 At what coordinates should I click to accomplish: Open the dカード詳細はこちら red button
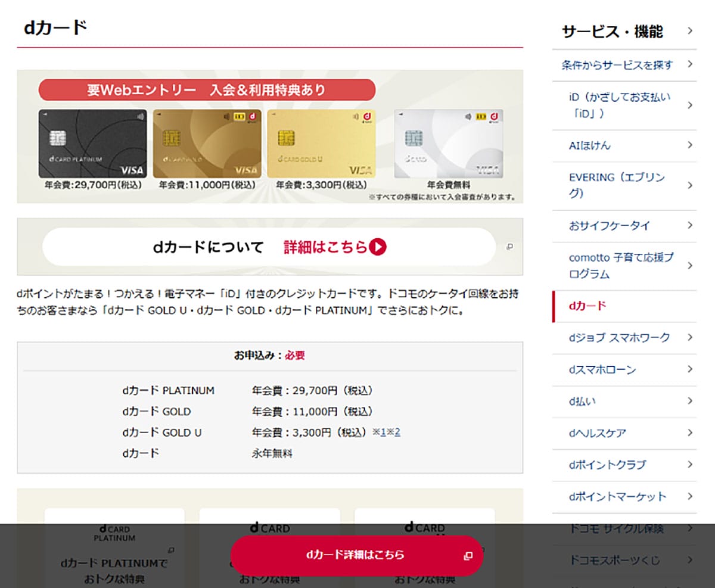coord(356,555)
